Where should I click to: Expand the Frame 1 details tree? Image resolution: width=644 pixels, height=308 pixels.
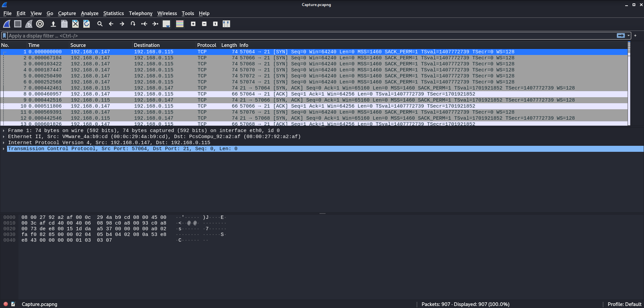click(x=4, y=131)
